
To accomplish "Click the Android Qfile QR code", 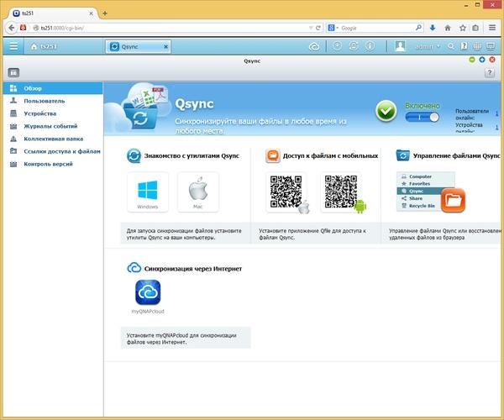I will 341,192.
